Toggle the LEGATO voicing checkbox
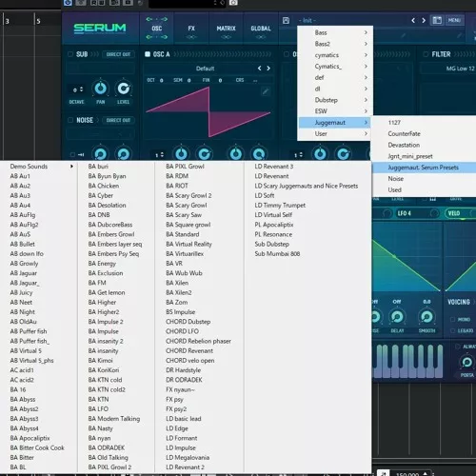476x476 pixels. coord(453,330)
